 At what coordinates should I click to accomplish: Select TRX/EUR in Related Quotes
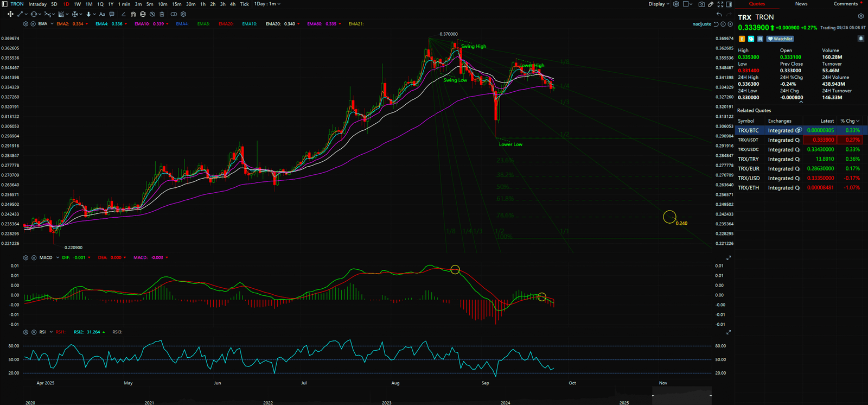point(748,168)
